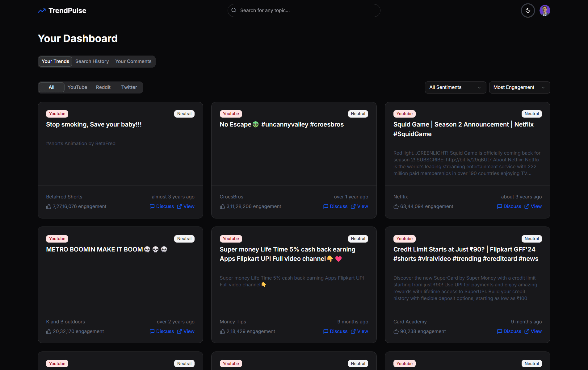Click the View icon on the Money Tips card
This screenshot has height=370, width=588.
click(353, 331)
